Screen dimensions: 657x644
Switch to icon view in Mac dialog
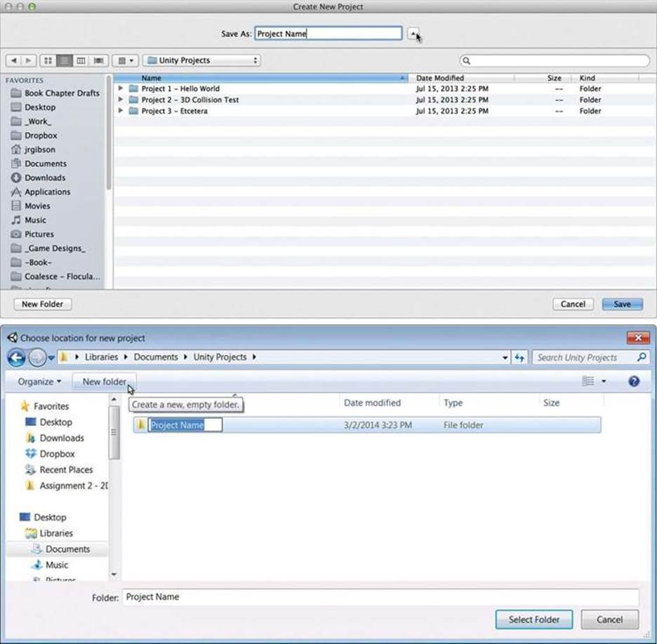pyautogui.click(x=48, y=61)
